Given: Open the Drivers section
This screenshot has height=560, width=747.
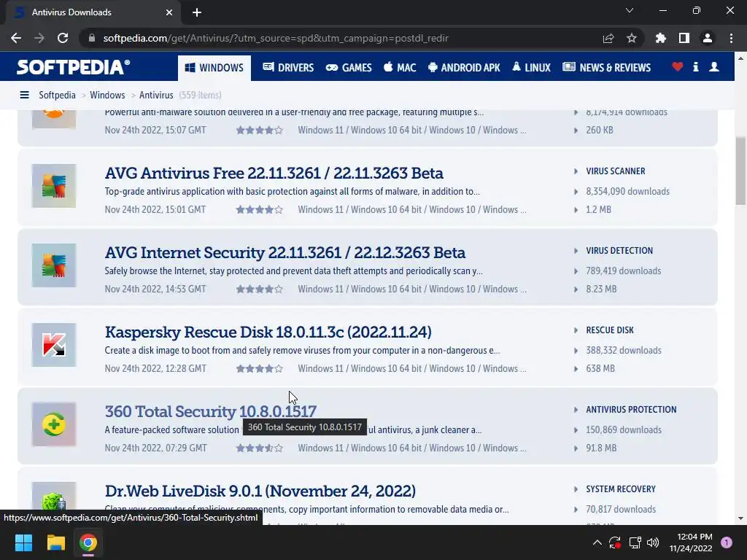Looking at the screenshot, I should 288,68.
